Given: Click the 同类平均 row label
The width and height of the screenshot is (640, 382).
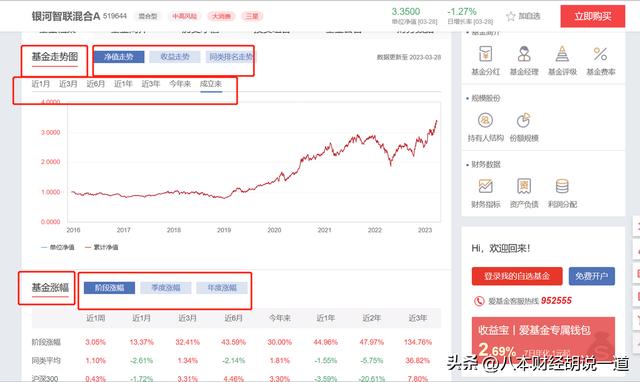Looking at the screenshot, I should point(46,361).
